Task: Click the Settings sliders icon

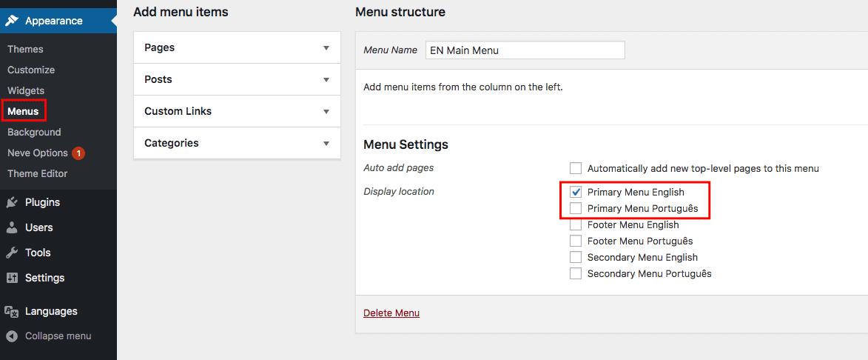Action: [x=12, y=278]
